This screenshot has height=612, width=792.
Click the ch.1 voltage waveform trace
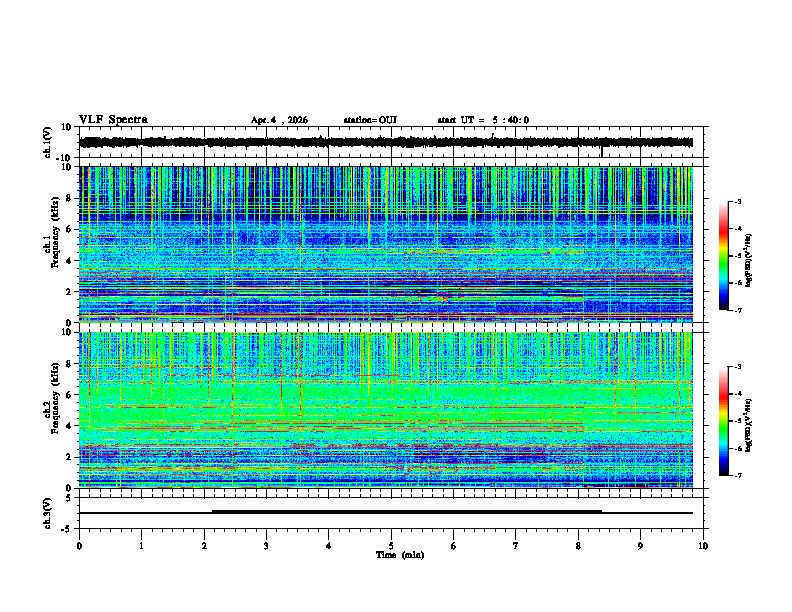tap(386, 142)
